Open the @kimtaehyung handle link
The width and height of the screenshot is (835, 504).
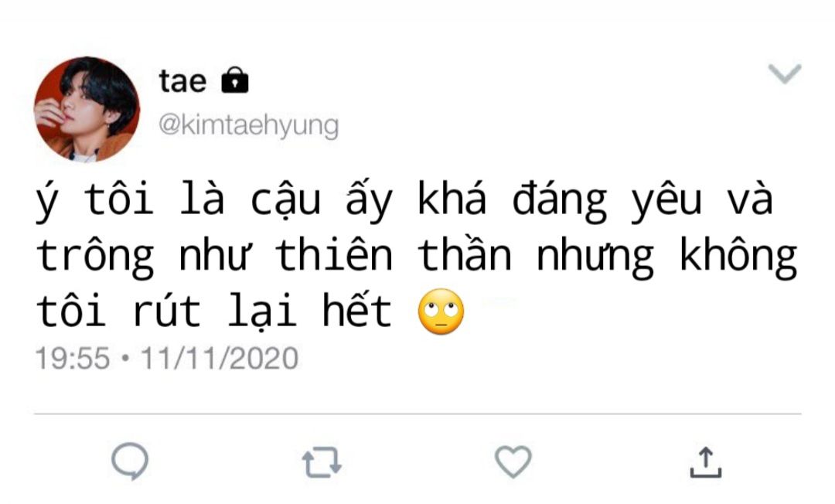click(249, 125)
